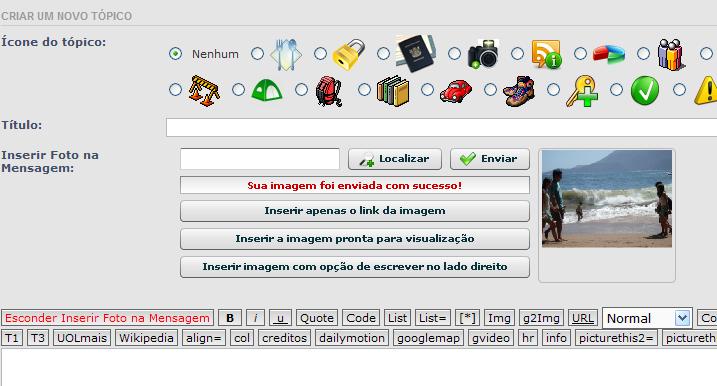Select the 'Nenhum' icon radio button

coord(175,54)
